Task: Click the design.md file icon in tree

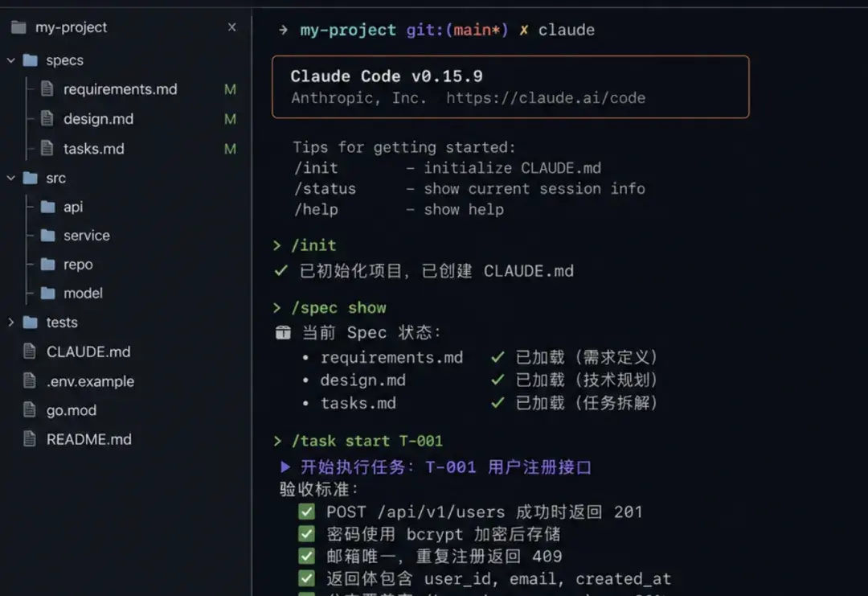Action: (x=47, y=118)
